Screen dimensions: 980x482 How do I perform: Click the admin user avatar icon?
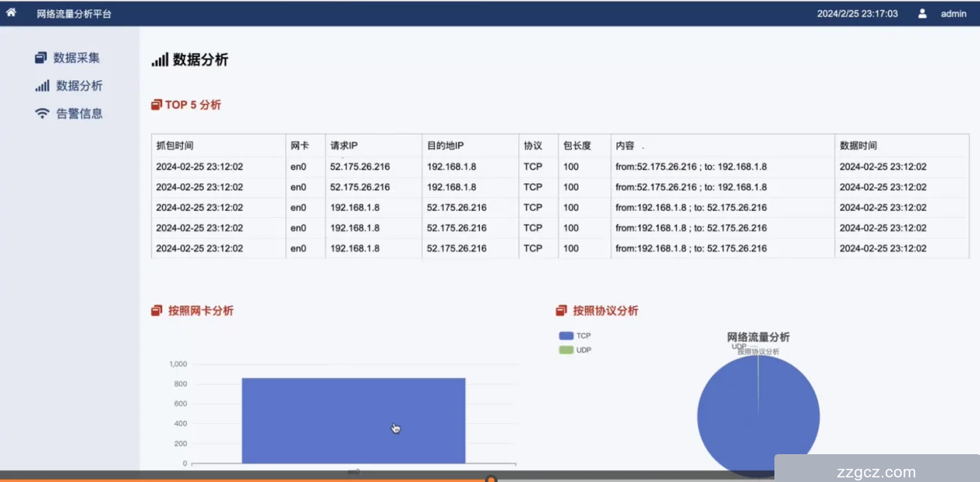[x=922, y=13]
